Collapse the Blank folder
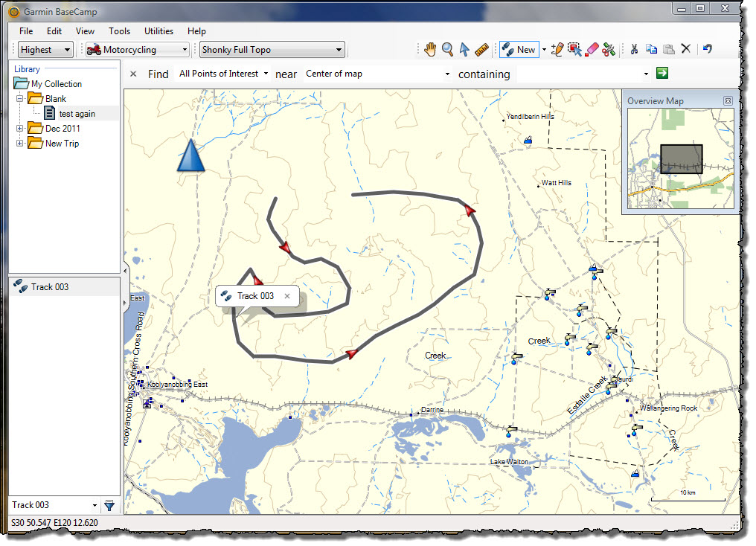Viewport: 756px width, 546px height. (20, 98)
